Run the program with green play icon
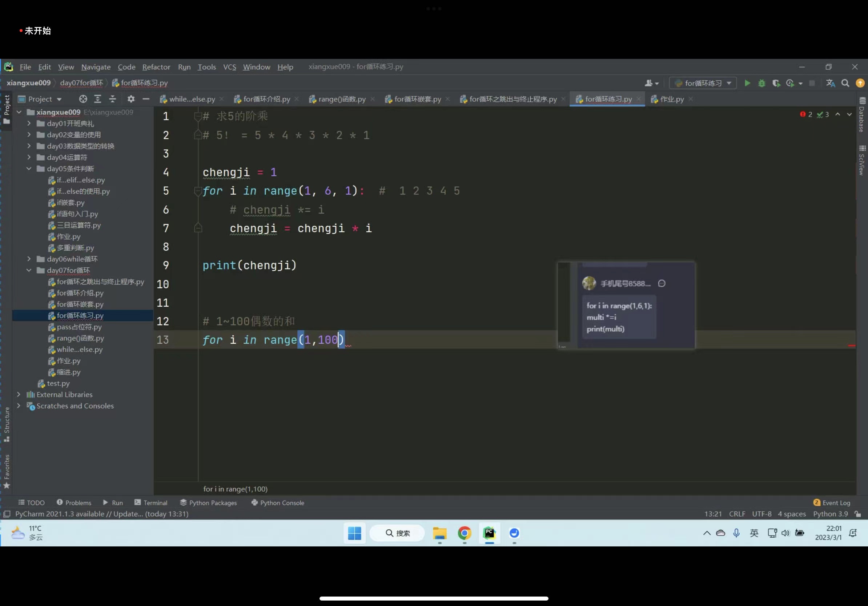 pos(747,83)
